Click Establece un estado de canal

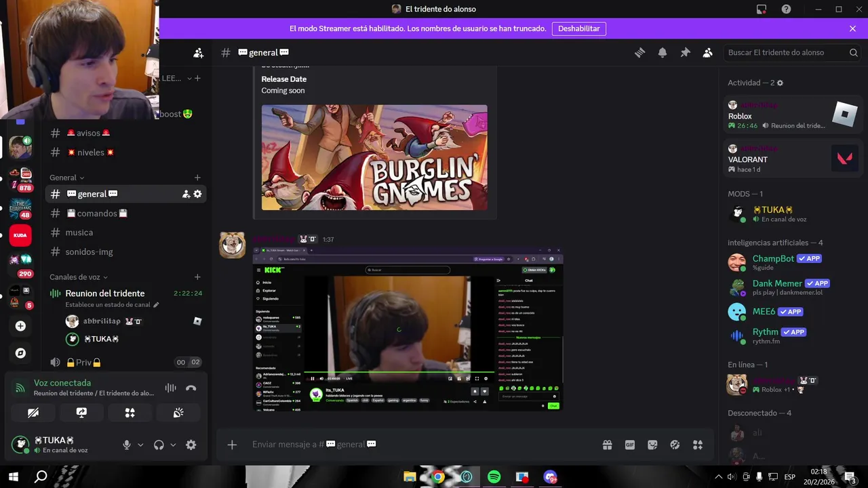point(112,304)
